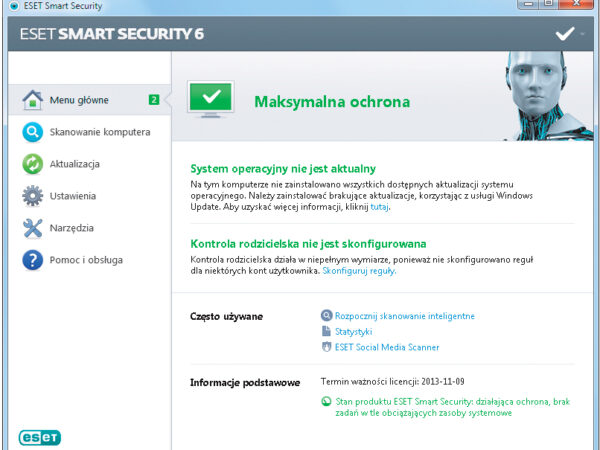Go to the Ustawienia section
600x450 pixels.
tap(76, 196)
